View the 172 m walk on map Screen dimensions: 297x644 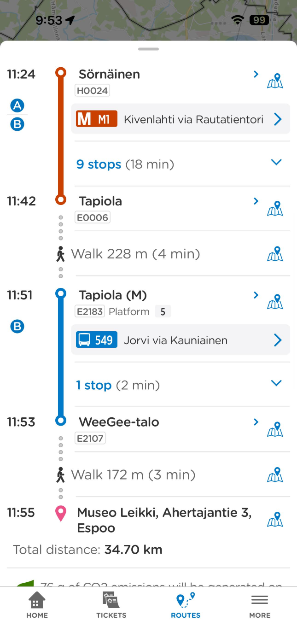[x=275, y=474]
